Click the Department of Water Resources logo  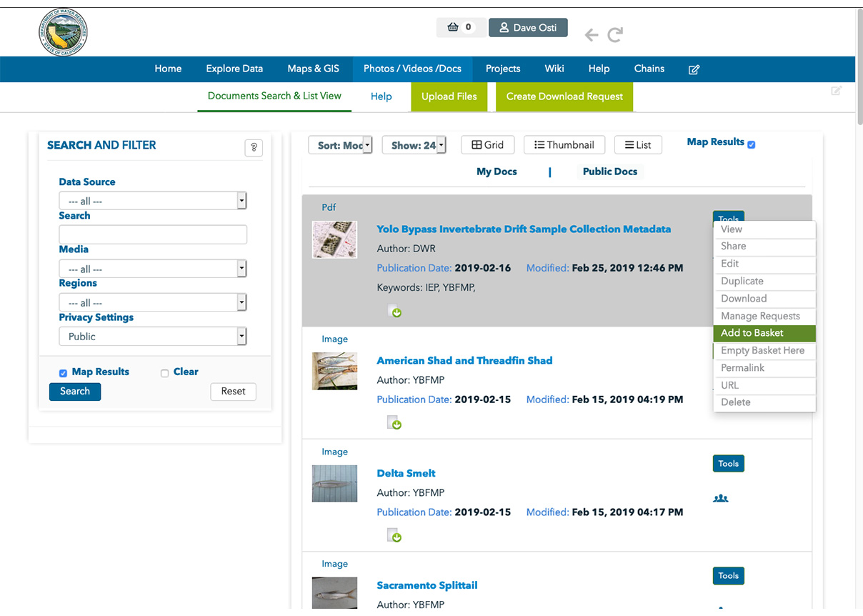click(64, 32)
